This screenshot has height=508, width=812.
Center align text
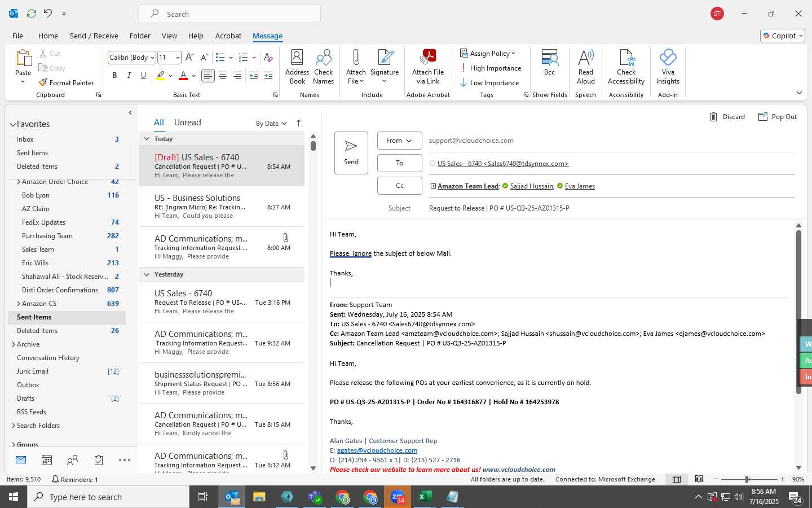(x=223, y=75)
